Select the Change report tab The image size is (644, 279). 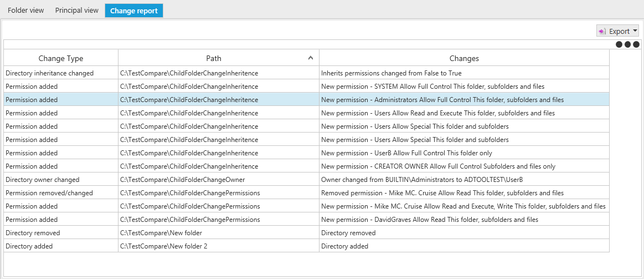tap(134, 11)
